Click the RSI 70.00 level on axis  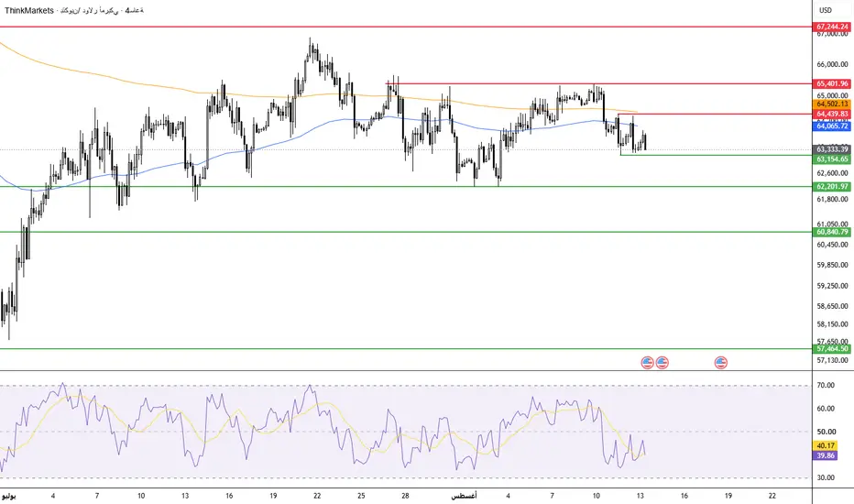tap(826, 385)
